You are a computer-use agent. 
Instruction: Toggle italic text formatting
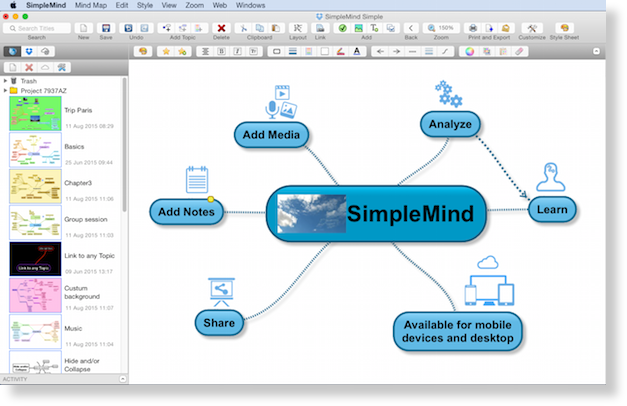pyautogui.click(x=237, y=51)
